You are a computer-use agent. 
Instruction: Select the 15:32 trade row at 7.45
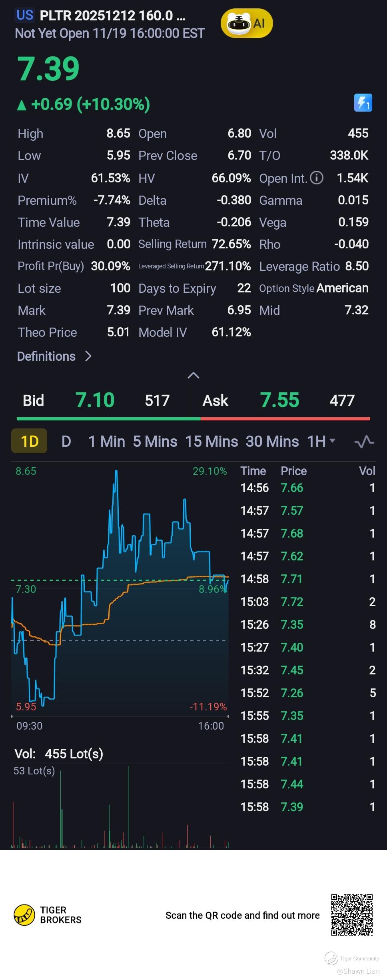tap(308, 670)
